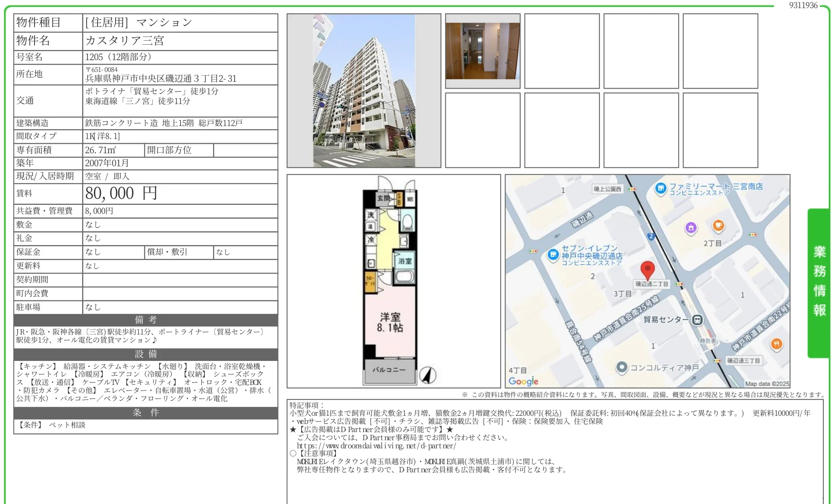
Task: Click traffic light beside 磯辺通二丁目 label
Action: (679, 284)
